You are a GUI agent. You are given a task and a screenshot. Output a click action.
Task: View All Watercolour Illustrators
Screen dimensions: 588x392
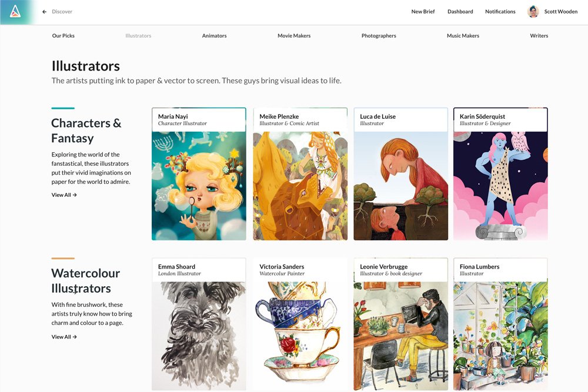pyautogui.click(x=64, y=337)
